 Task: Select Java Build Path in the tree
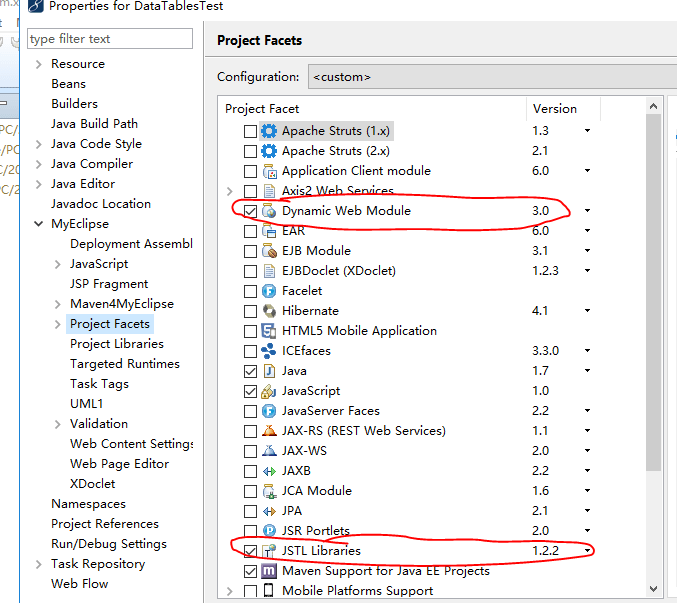(95, 124)
